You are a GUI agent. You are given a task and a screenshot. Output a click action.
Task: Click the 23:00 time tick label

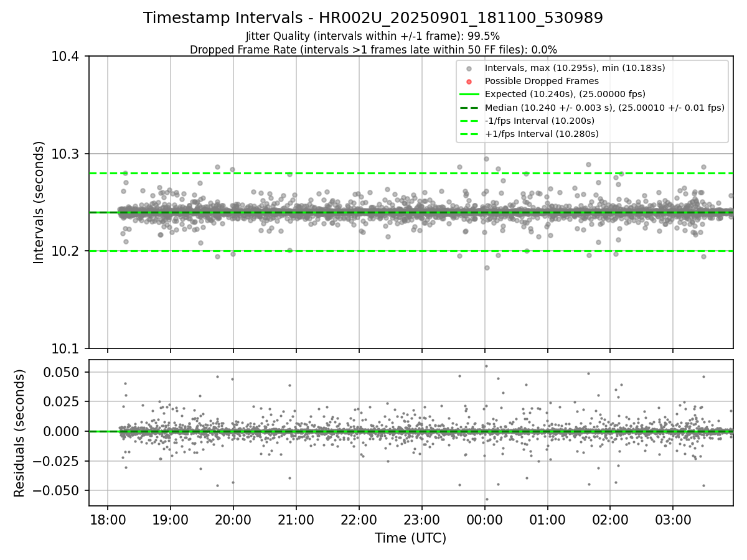421,520
